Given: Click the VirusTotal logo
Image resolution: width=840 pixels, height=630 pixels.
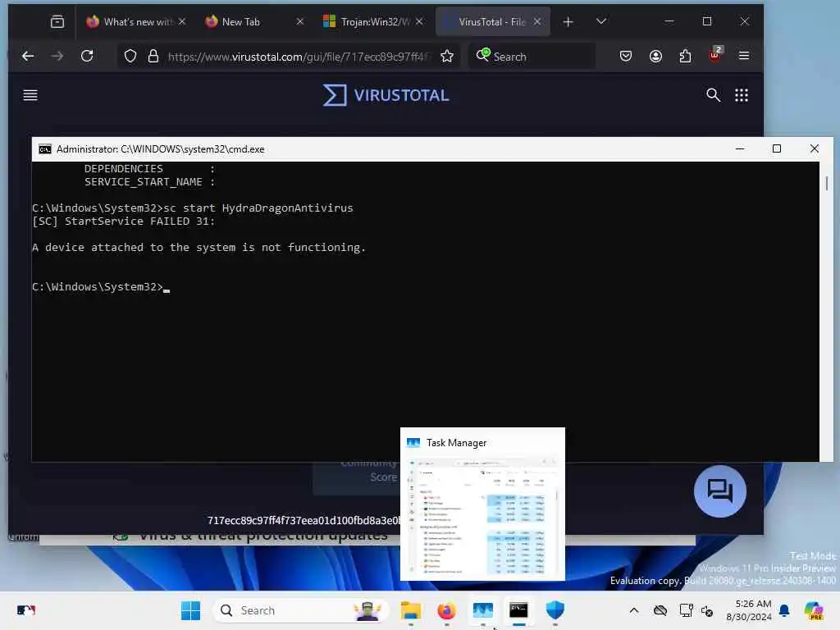Looking at the screenshot, I should tap(386, 95).
